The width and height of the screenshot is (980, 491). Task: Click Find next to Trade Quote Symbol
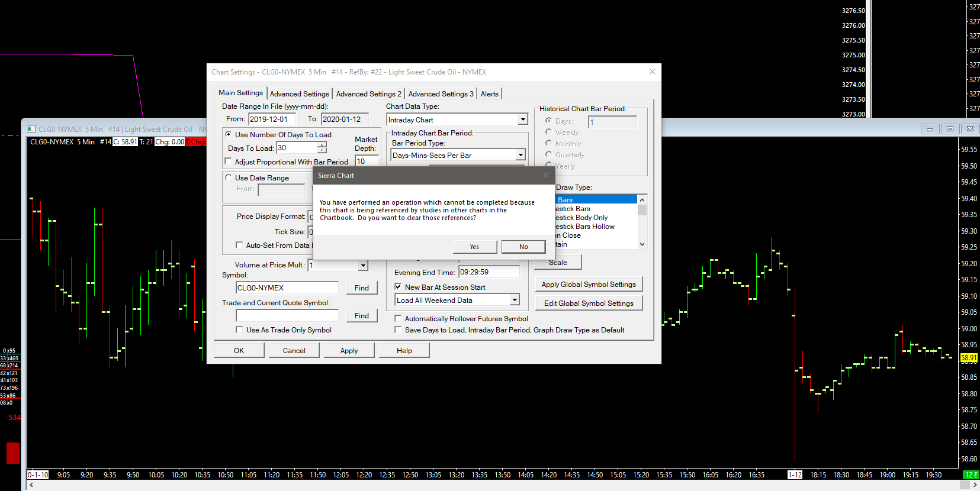(x=362, y=315)
